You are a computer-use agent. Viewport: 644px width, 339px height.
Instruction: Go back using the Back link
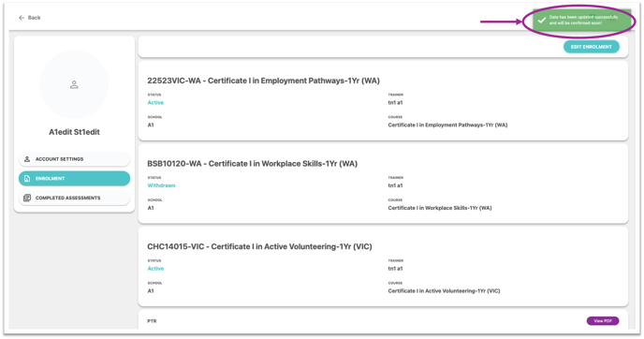click(x=30, y=18)
